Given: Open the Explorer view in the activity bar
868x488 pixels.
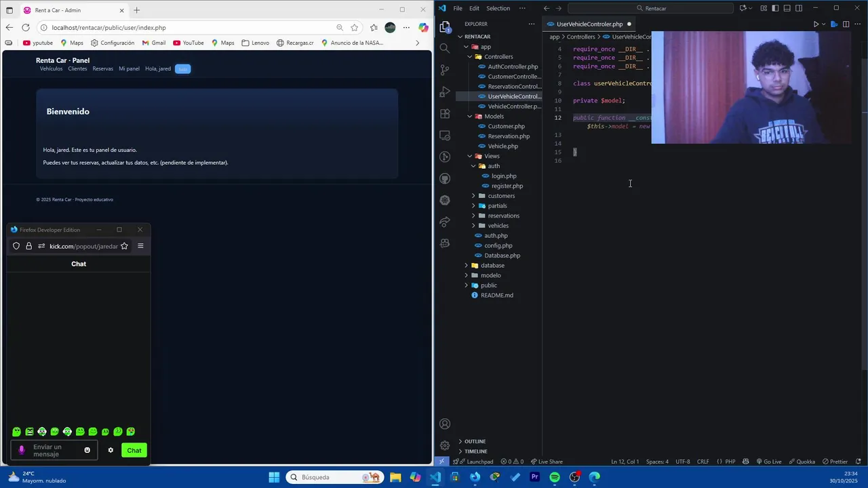Looking at the screenshot, I should [x=445, y=26].
